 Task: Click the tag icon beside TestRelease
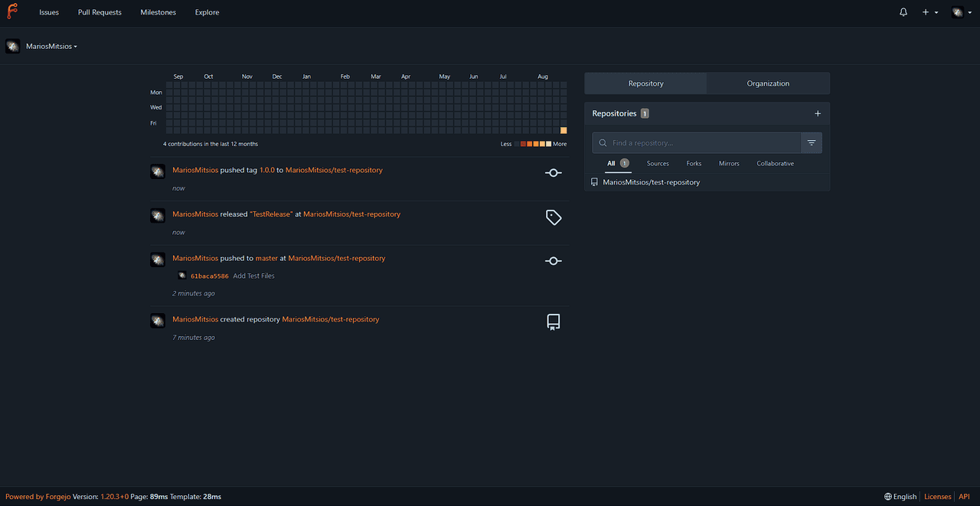554,217
